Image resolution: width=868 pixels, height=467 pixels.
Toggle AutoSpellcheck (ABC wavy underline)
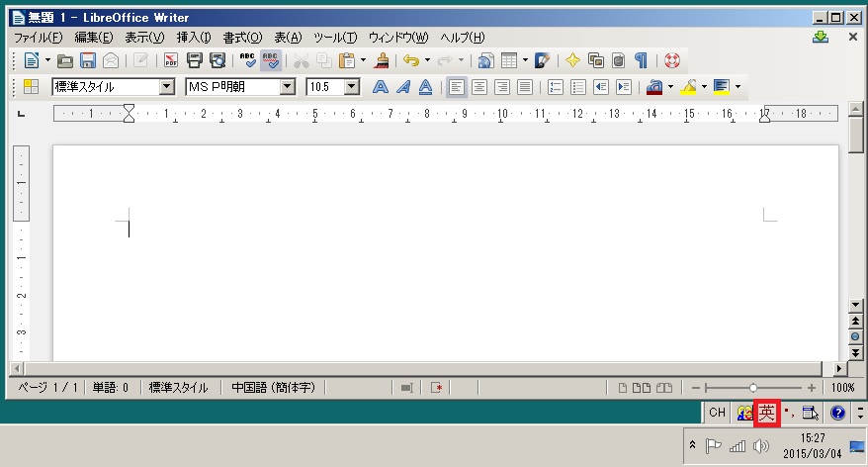tap(270, 60)
